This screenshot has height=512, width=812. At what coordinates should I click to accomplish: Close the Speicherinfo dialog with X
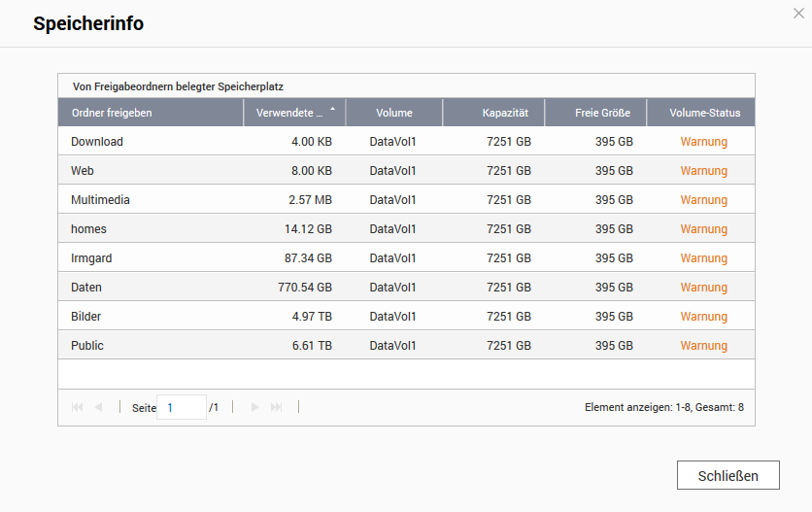click(x=798, y=14)
